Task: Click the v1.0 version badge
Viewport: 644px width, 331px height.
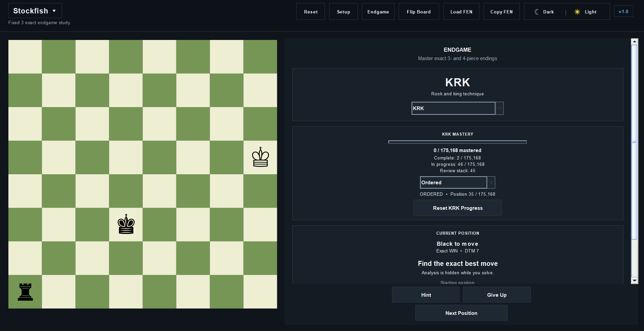Action: click(624, 11)
